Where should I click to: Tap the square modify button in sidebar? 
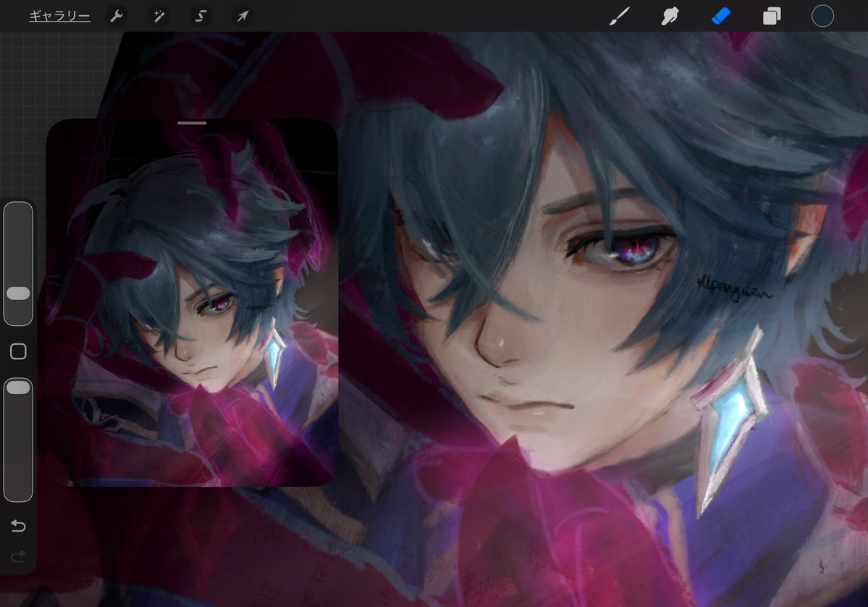pos(18,351)
